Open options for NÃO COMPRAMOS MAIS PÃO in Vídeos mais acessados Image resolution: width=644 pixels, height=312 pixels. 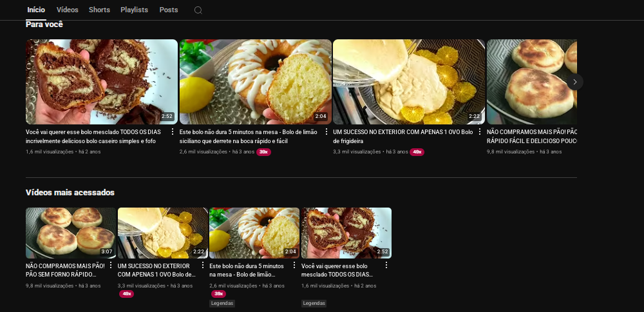[111, 265]
